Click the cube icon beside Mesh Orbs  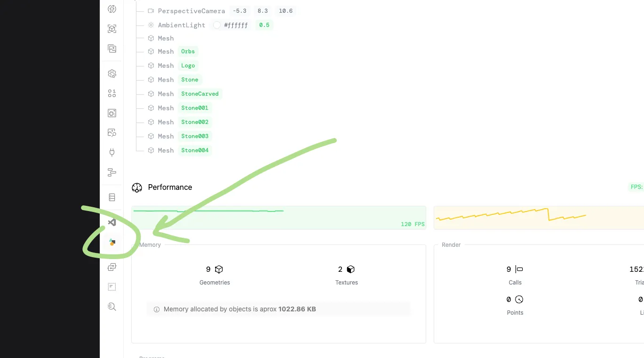(151, 51)
